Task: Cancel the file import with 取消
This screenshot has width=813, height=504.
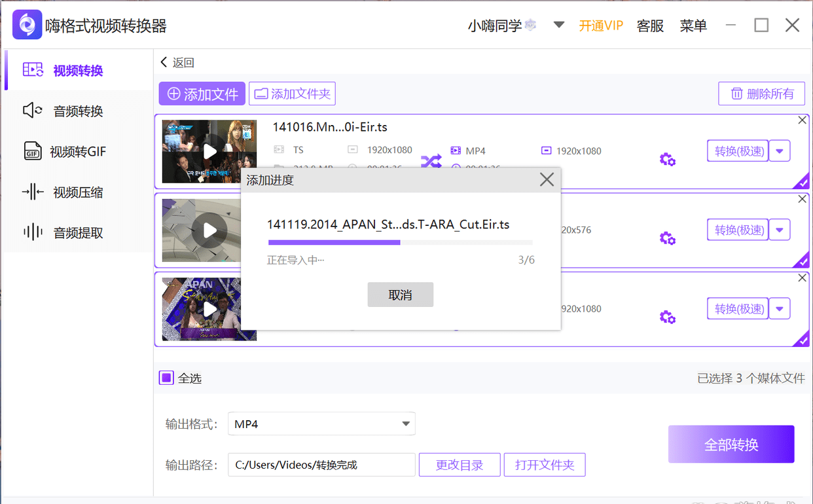Action: coord(400,295)
